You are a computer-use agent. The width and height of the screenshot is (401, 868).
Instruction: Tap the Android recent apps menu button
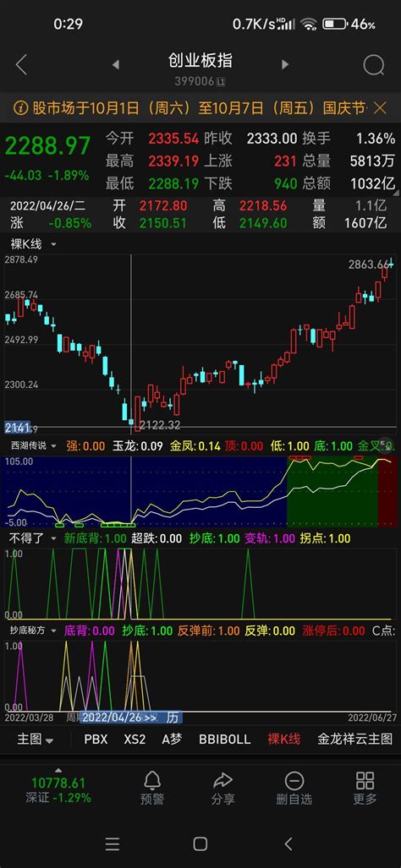pos(113,844)
